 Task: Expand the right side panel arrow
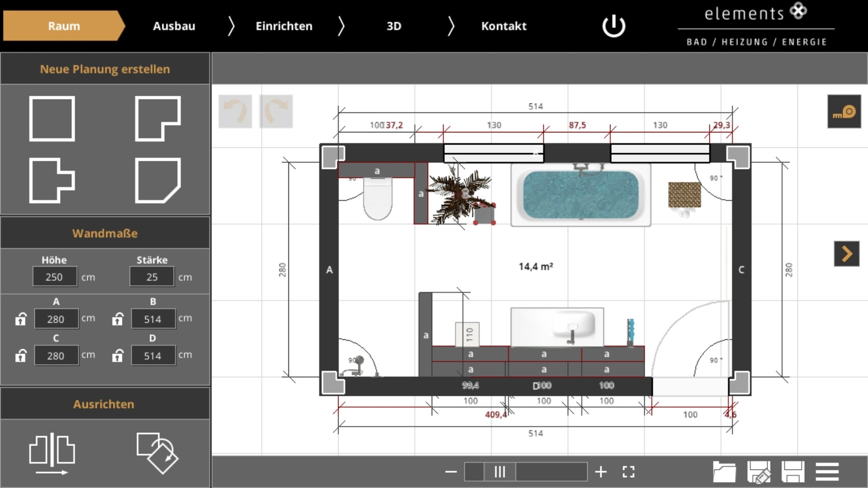point(847,254)
